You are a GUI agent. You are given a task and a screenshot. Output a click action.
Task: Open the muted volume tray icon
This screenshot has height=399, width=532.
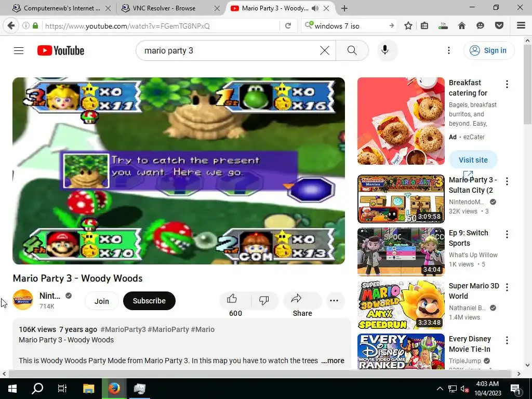pos(464,389)
